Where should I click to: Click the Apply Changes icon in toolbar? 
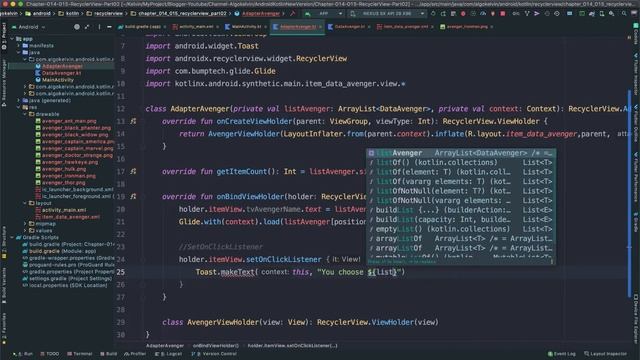443,13
